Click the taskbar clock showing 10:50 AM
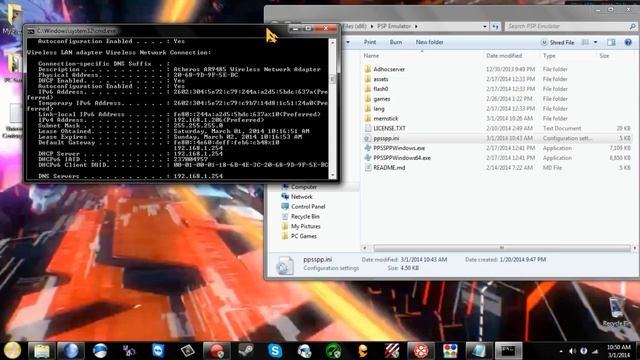Image resolution: width=640 pixels, height=360 pixels. point(618,351)
